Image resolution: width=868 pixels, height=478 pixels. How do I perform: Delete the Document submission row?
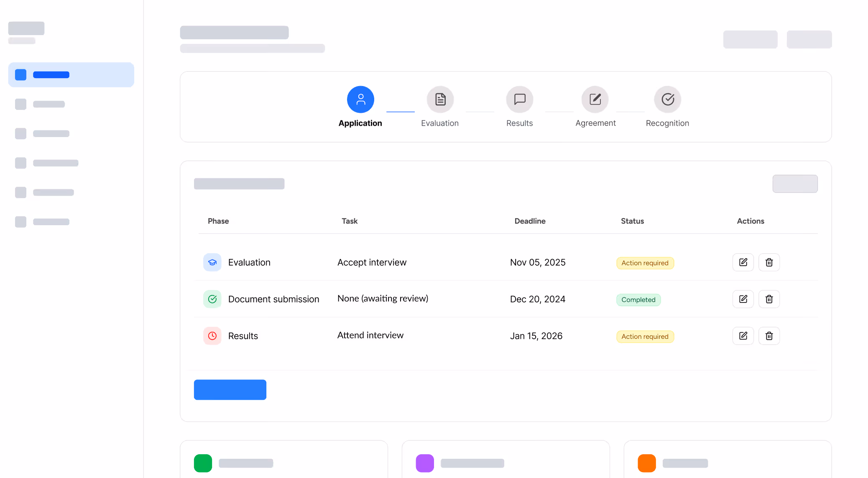click(769, 299)
